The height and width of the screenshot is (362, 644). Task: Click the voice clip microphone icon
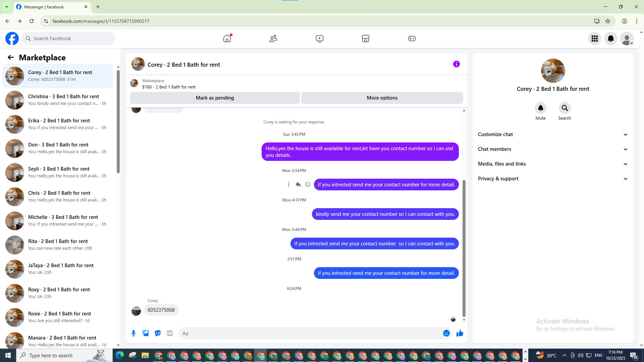coord(133,333)
